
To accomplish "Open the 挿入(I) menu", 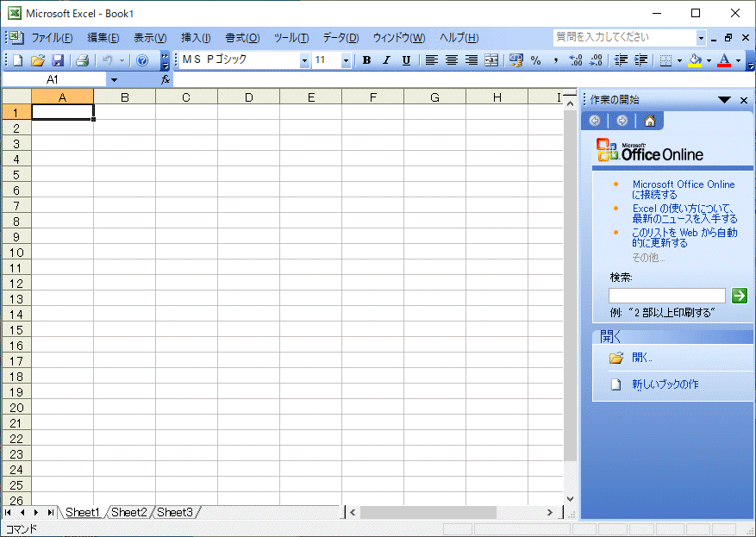I will (x=196, y=38).
